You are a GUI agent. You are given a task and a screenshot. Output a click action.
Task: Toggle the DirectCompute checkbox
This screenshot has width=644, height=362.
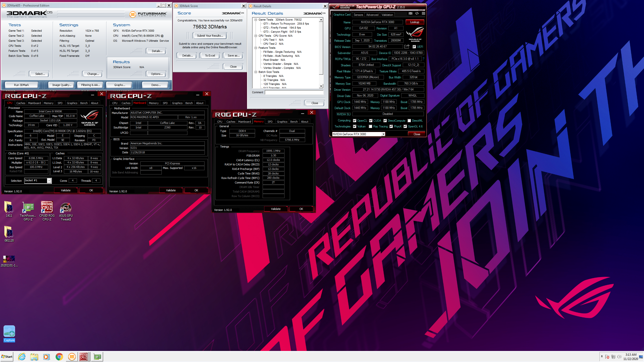[385, 121]
